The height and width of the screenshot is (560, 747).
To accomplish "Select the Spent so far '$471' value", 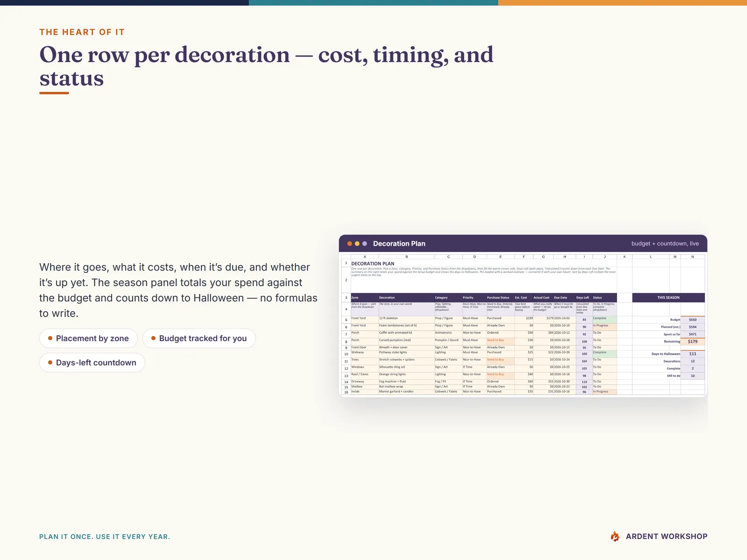I will [x=692, y=334].
